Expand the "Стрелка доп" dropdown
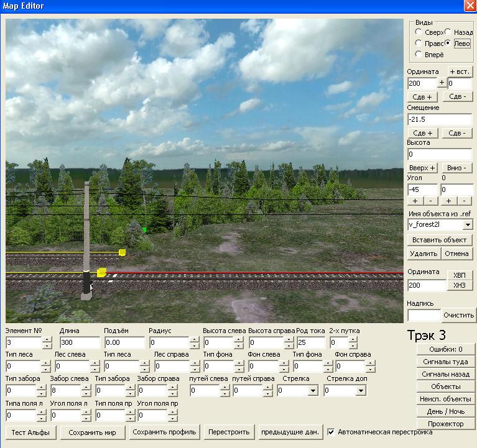This screenshot has height=448, width=477. coord(361,391)
